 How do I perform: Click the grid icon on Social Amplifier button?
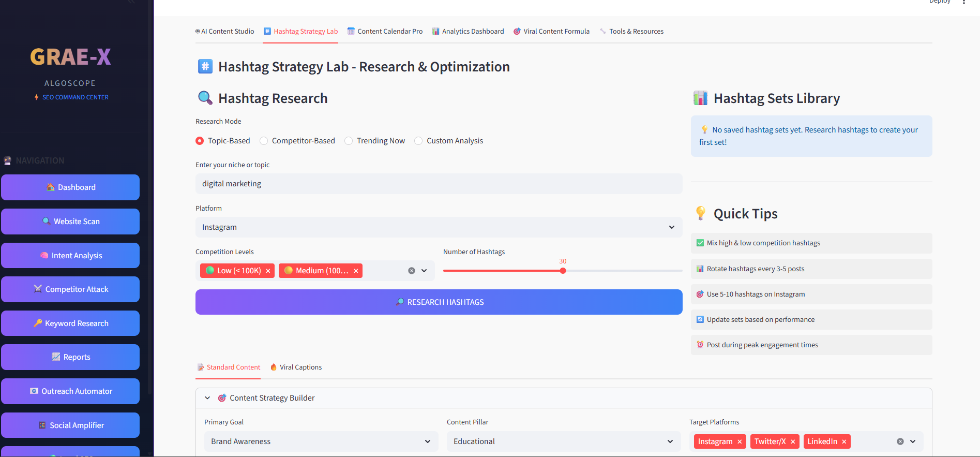pyautogui.click(x=42, y=425)
